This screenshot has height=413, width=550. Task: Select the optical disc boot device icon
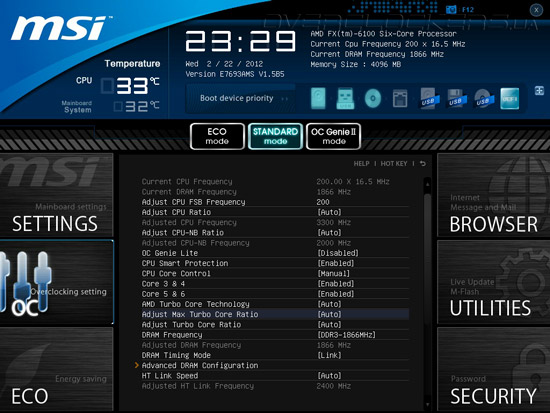point(373,98)
